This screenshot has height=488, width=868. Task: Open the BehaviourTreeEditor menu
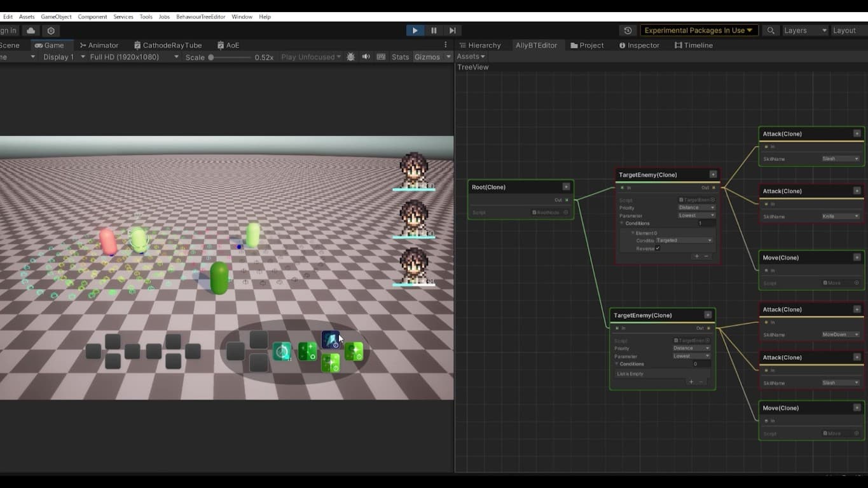[200, 17]
